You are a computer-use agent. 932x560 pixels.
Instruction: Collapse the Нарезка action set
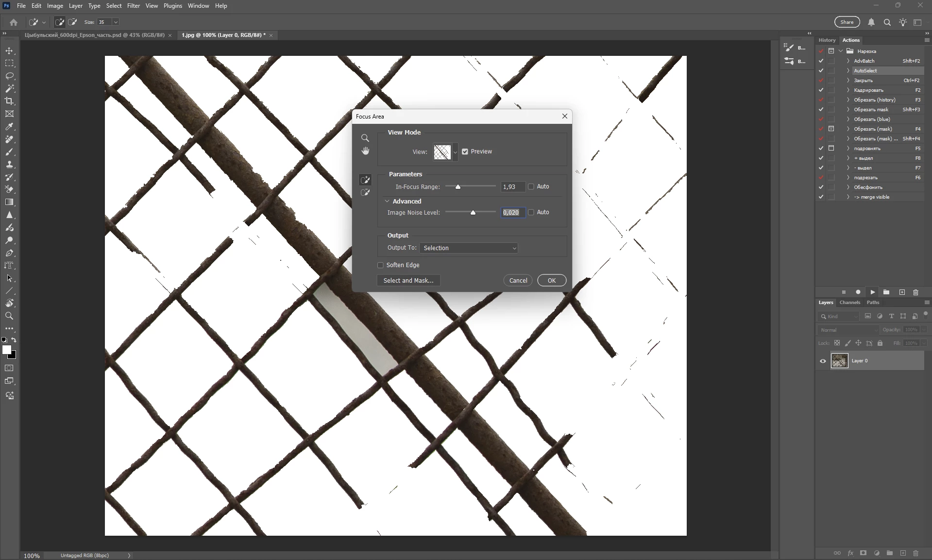[841, 51]
